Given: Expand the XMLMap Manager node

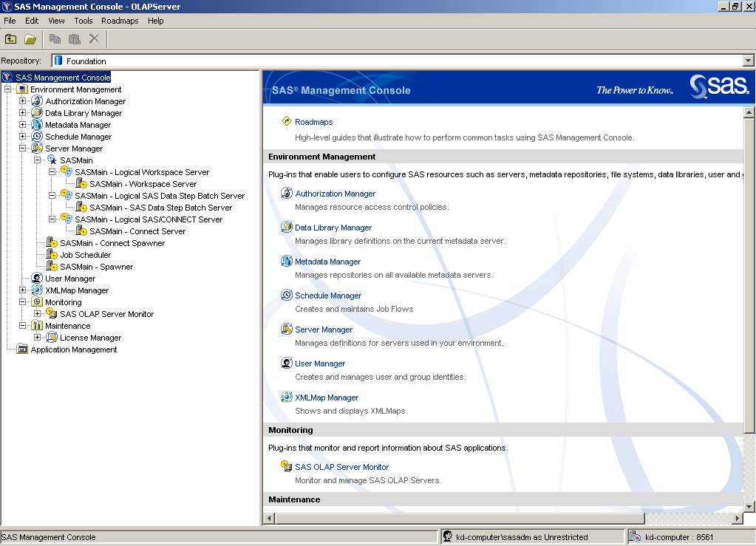Looking at the screenshot, I should pyautogui.click(x=22, y=290).
